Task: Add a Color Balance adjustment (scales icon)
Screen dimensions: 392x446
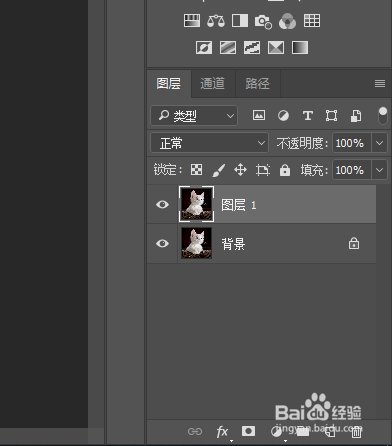Action: click(216, 21)
